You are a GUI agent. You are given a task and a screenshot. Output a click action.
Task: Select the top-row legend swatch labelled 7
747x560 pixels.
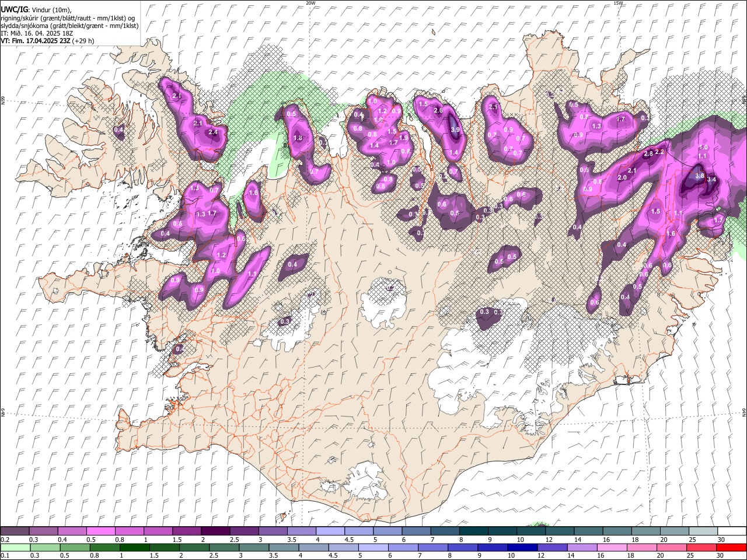coord(445,531)
